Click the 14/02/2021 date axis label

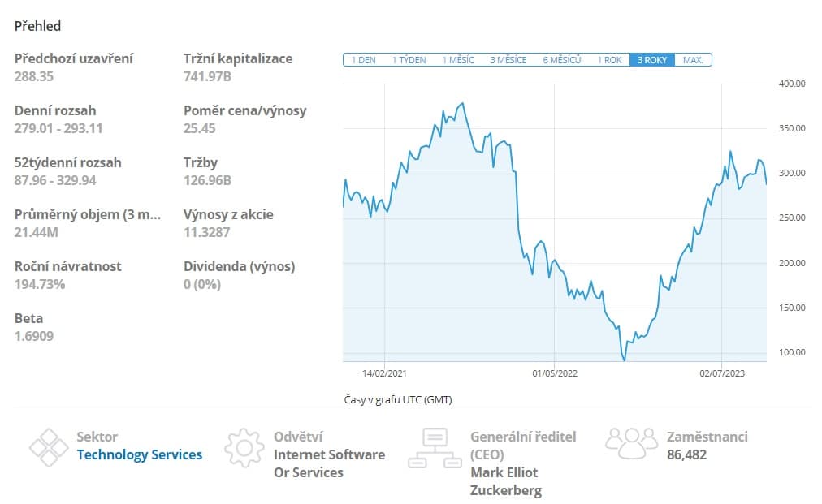pos(384,373)
